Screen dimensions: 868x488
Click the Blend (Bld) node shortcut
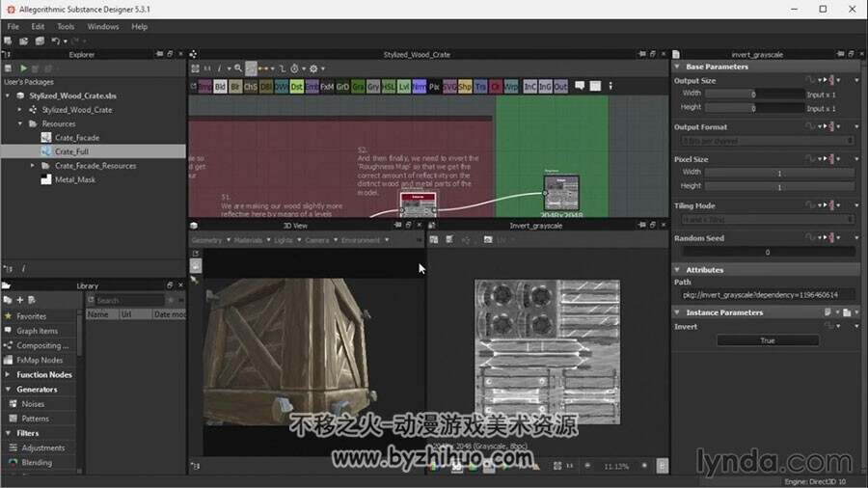click(x=220, y=86)
